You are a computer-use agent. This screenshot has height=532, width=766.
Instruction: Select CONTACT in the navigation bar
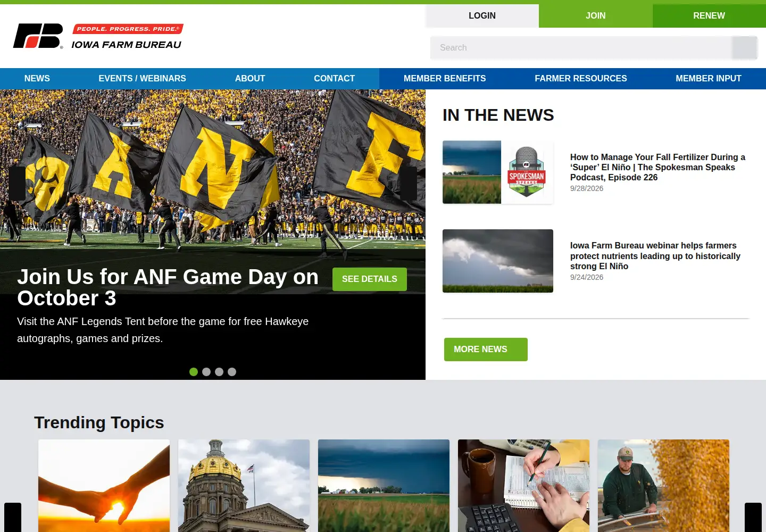pyautogui.click(x=334, y=79)
